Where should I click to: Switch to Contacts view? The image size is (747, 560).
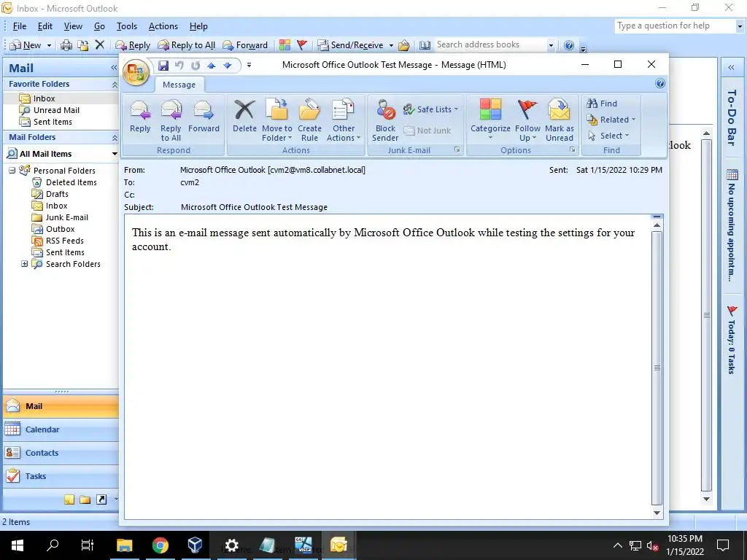[x=61, y=453]
